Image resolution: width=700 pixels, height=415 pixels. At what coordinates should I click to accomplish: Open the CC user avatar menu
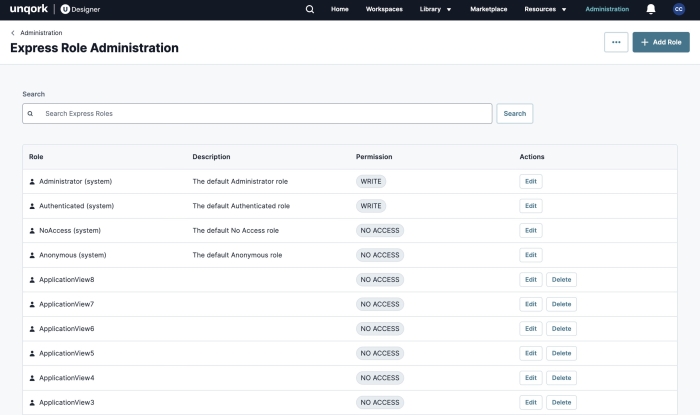[679, 9]
